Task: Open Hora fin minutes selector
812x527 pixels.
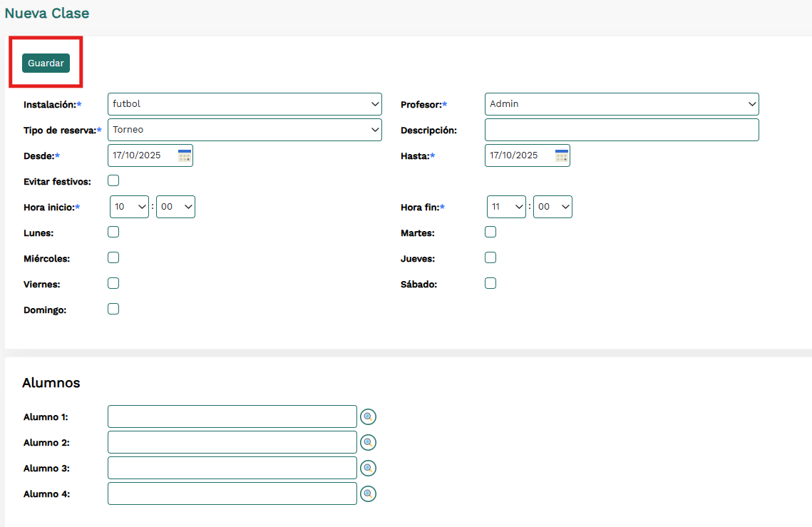Action: point(553,207)
